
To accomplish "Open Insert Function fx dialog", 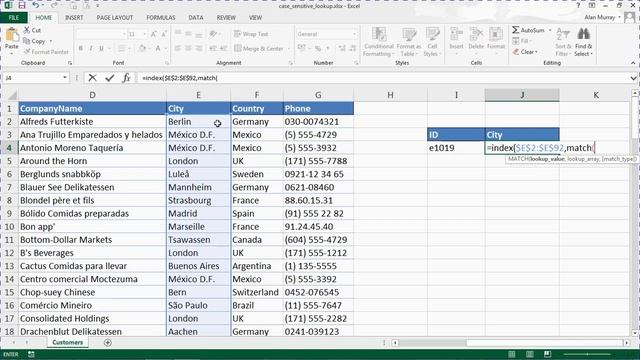I will [127, 78].
